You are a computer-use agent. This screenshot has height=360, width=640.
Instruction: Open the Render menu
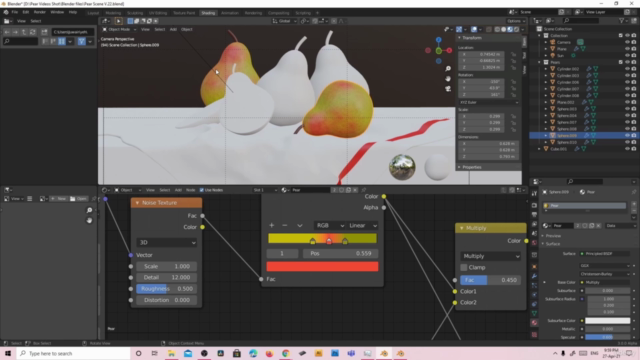pos(40,12)
